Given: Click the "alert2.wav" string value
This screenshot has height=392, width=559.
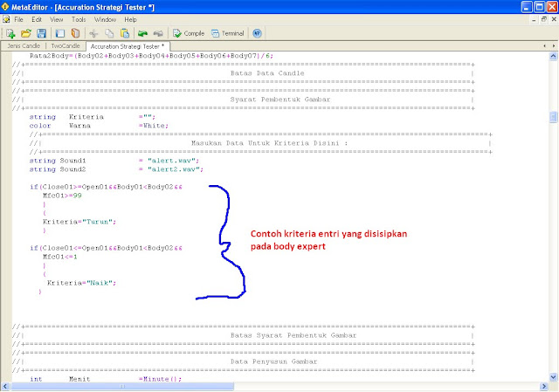Looking at the screenshot, I should pos(174,169).
